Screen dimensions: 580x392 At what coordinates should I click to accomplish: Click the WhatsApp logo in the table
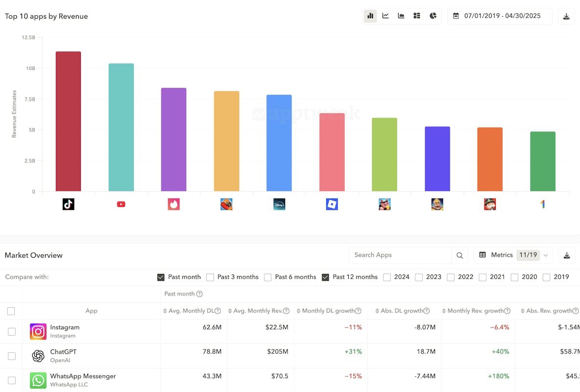click(x=38, y=381)
